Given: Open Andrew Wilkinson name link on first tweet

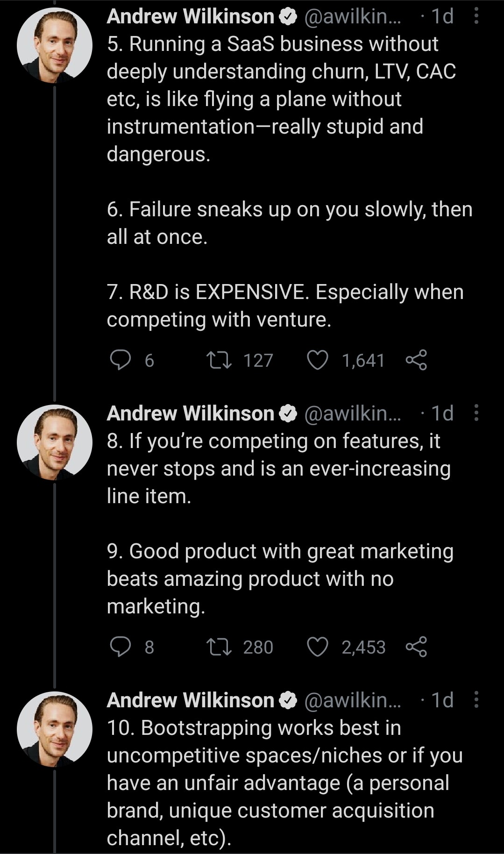Looking at the screenshot, I should click(x=190, y=16).
